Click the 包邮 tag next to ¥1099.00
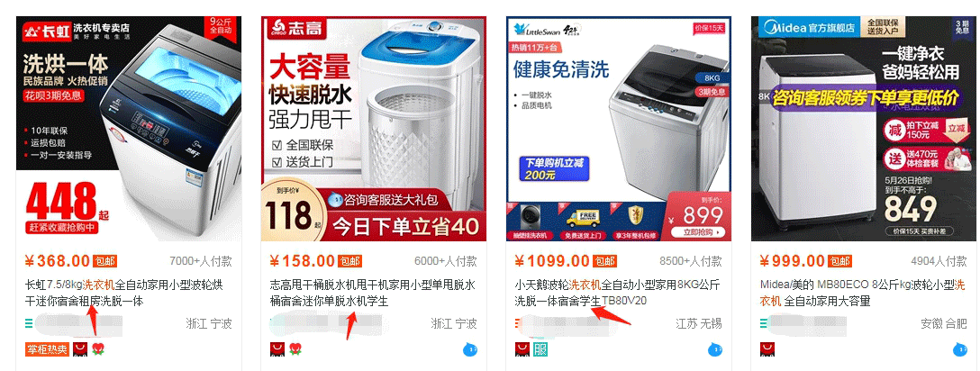980x371 pixels. [x=604, y=261]
